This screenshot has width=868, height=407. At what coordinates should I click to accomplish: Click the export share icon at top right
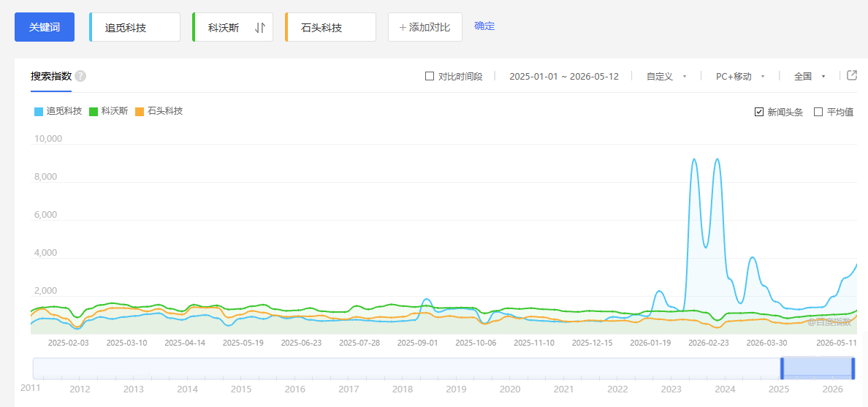point(852,75)
